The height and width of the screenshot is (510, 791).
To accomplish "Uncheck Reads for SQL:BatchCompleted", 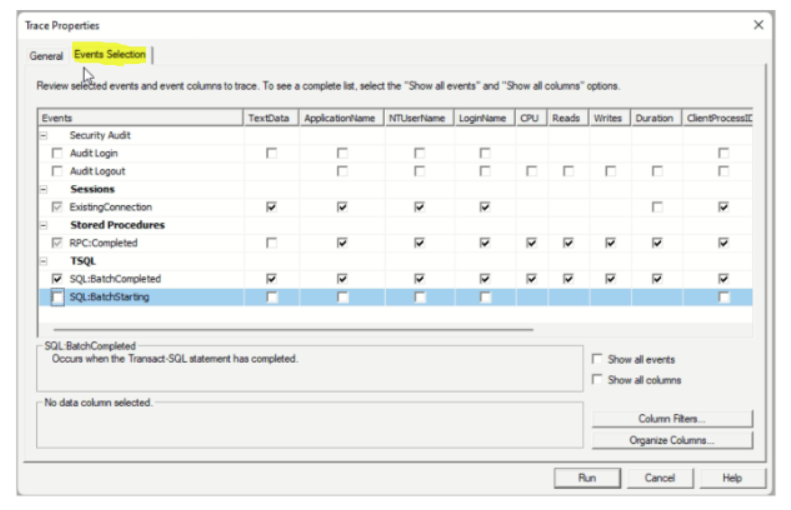I will [568, 278].
